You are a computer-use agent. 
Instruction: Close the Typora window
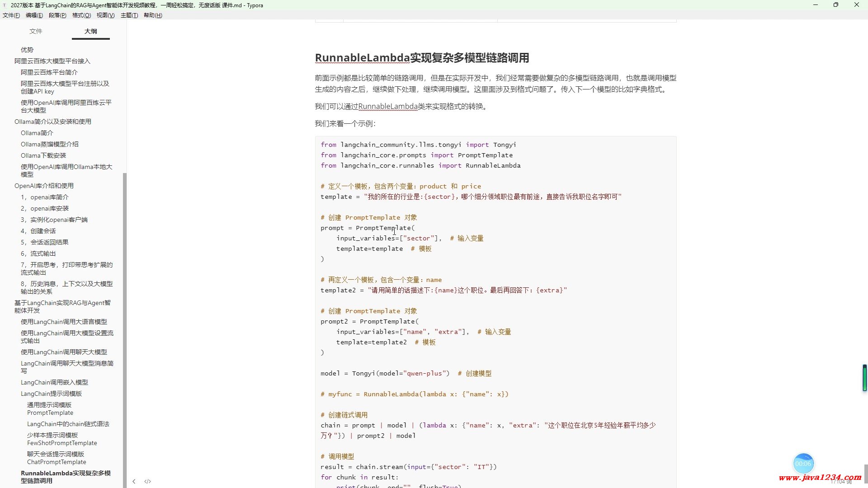pos(856,5)
